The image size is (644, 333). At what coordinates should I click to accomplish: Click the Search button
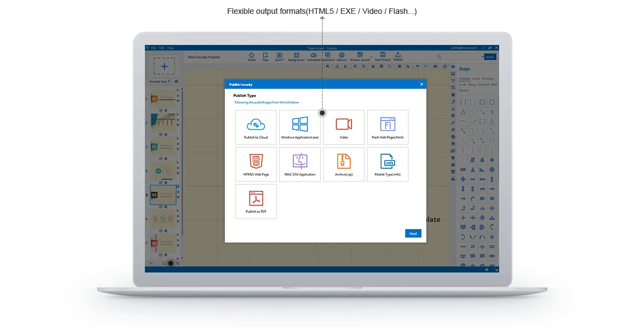pyautogui.click(x=490, y=57)
